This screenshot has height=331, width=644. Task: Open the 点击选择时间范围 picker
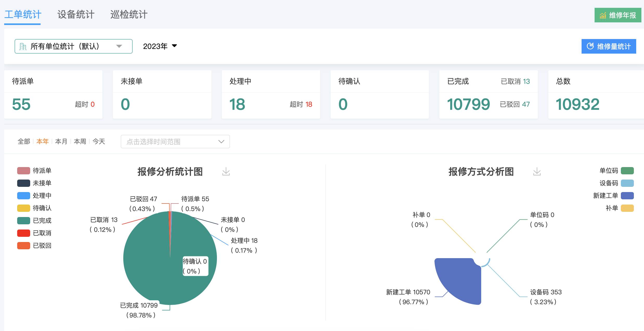175,142
